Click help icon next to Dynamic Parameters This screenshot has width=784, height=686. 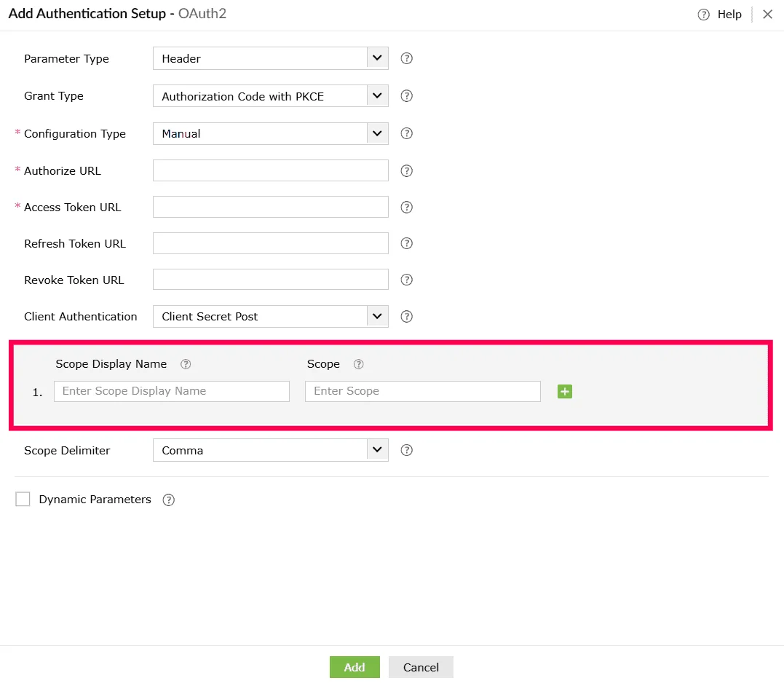point(168,500)
